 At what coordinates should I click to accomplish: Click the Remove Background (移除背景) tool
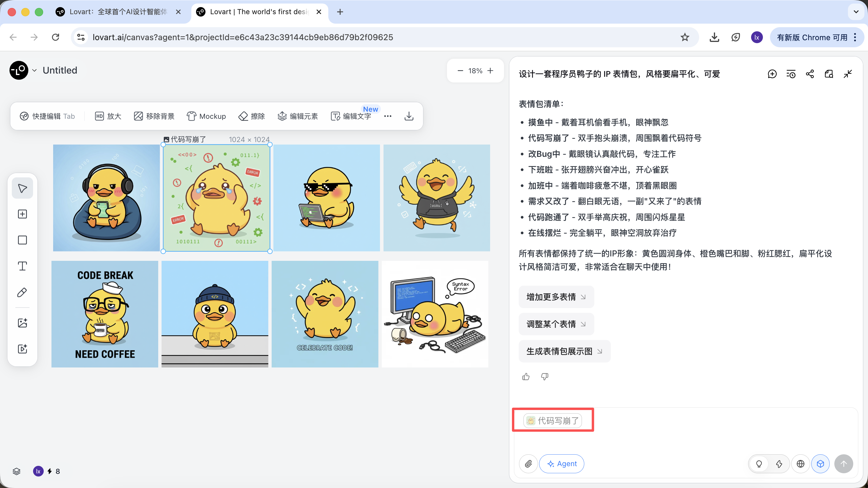click(x=154, y=116)
